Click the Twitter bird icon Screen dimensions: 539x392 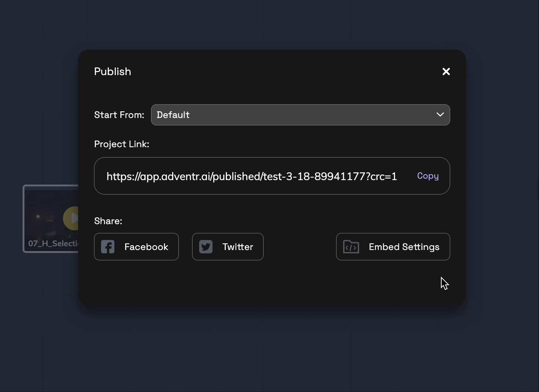click(x=206, y=247)
